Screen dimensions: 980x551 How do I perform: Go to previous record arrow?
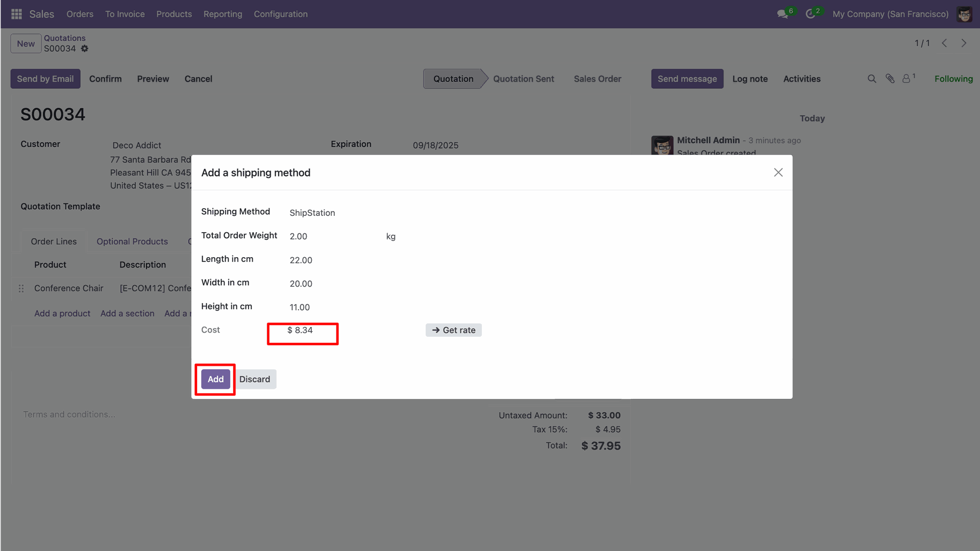tap(944, 43)
